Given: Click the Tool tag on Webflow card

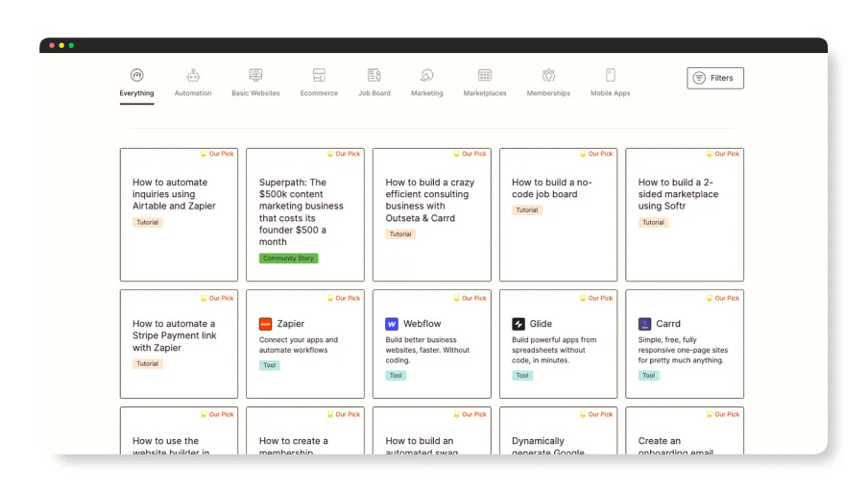Looking at the screenshot, I should 396,376.
